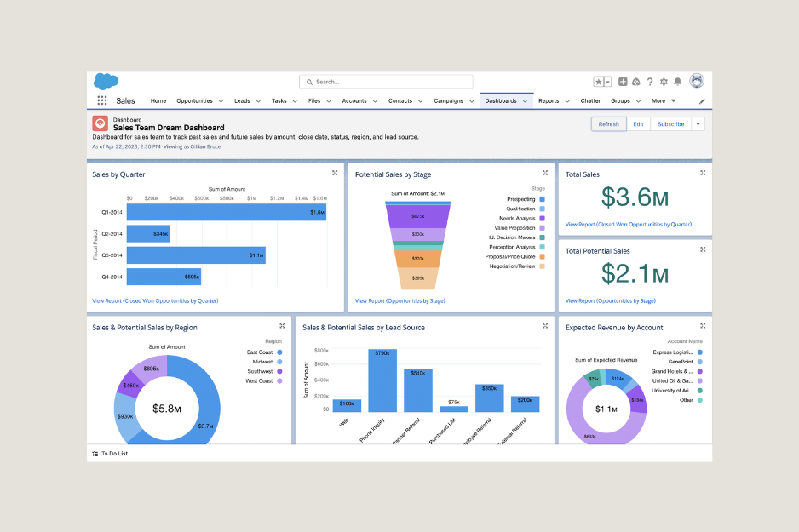Open the Setup gear icon
799x532 pixels.
[x=664, y=82]
